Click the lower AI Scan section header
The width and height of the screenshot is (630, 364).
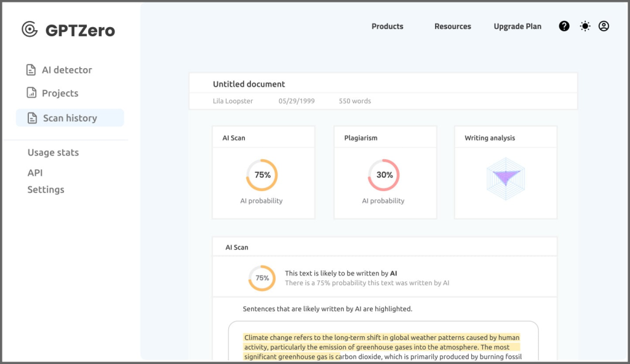click(385, 247)
